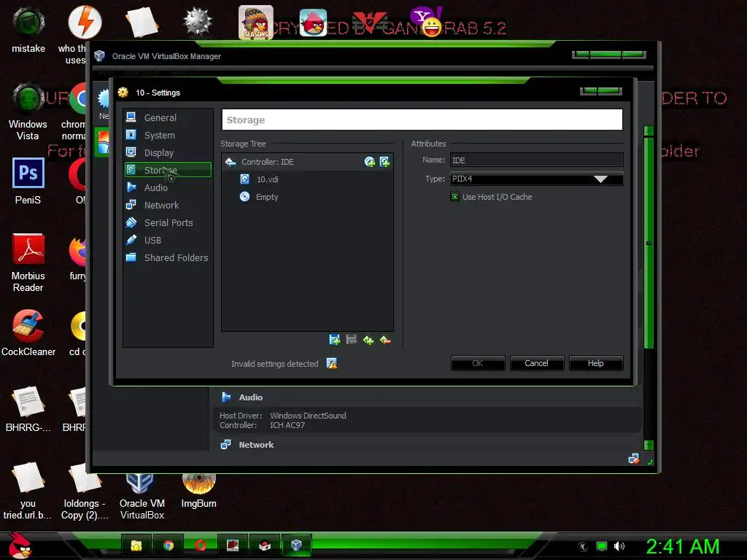This screenshot has height=560, width=747.
Task: Click the status icon at VirtualBox Manager bottom right
Action: (634, 459)
